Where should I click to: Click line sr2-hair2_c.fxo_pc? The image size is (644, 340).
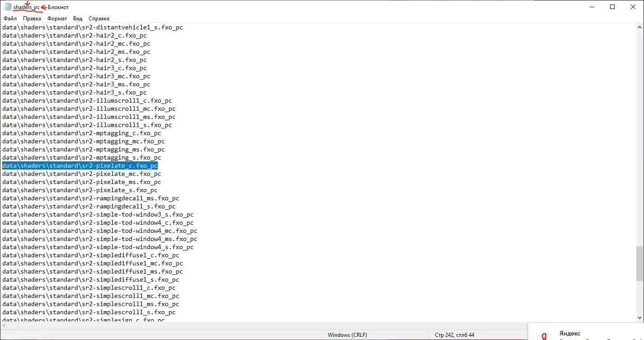(75, 36)
